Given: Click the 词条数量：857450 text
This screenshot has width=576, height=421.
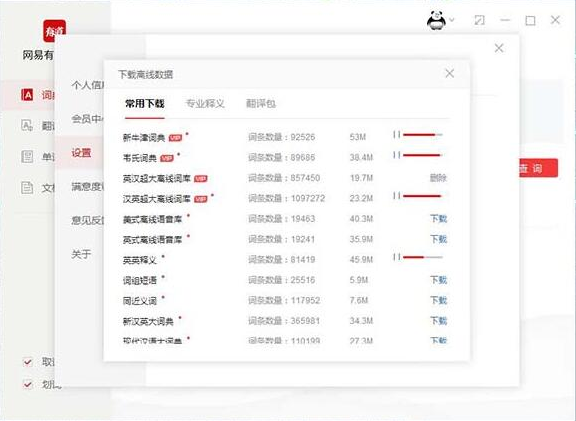Looking at the screenshot, I should (284, 178).
